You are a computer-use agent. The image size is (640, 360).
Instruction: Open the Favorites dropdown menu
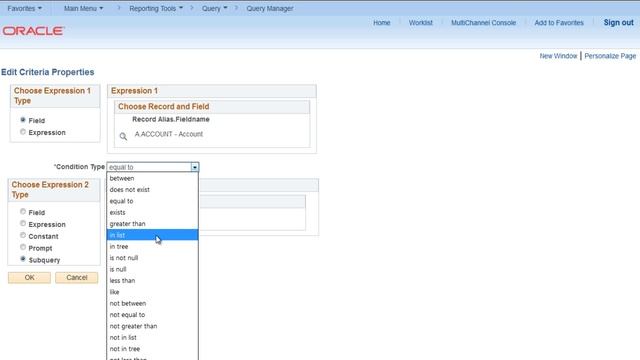(x=24, y=8)
